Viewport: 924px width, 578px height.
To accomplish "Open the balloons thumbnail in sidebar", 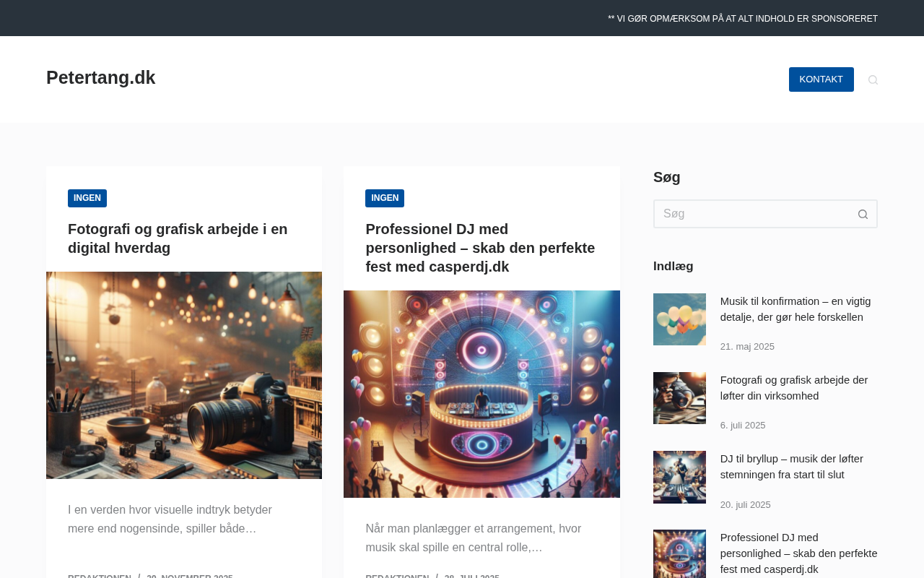I will click(x=679, y=319).
